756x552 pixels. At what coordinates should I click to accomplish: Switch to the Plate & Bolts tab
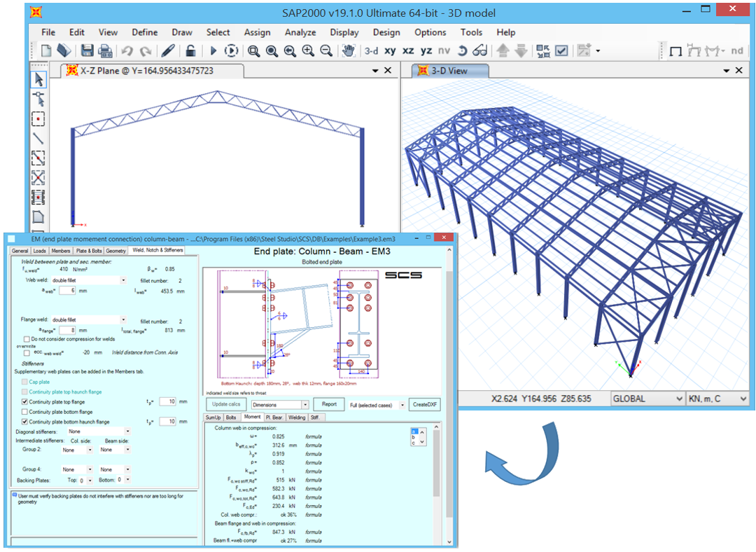click(88, 250)
